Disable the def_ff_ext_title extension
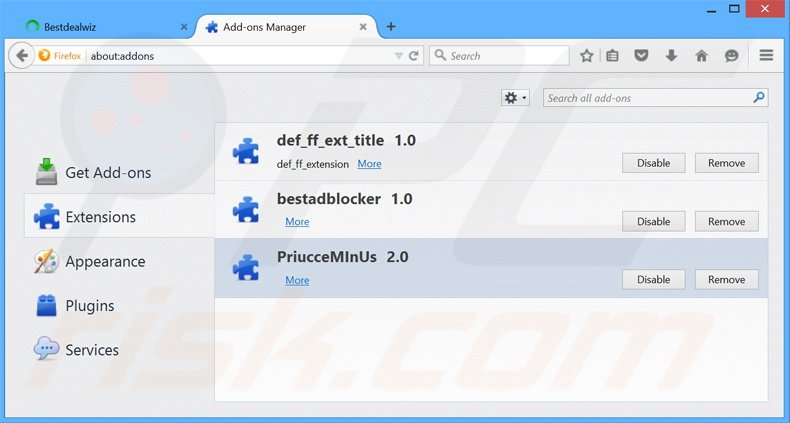This screenshot has width=790, height=423. point(653,163)
